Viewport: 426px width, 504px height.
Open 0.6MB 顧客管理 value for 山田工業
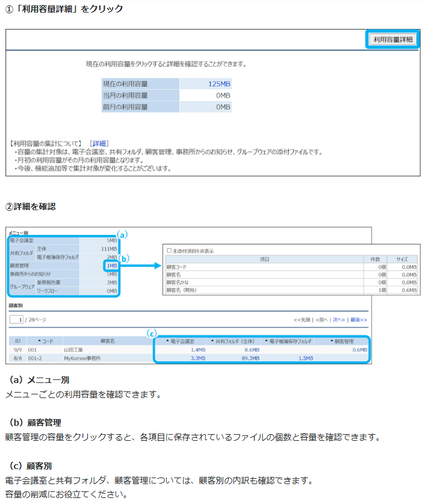359,349
